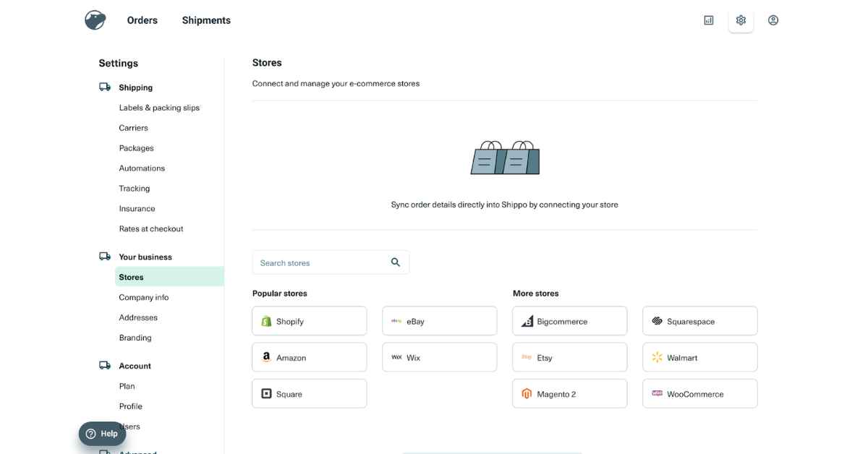This screenshot has height=454, width=868.
Task: Switch to the Orders tab
Action: point(142,20)
